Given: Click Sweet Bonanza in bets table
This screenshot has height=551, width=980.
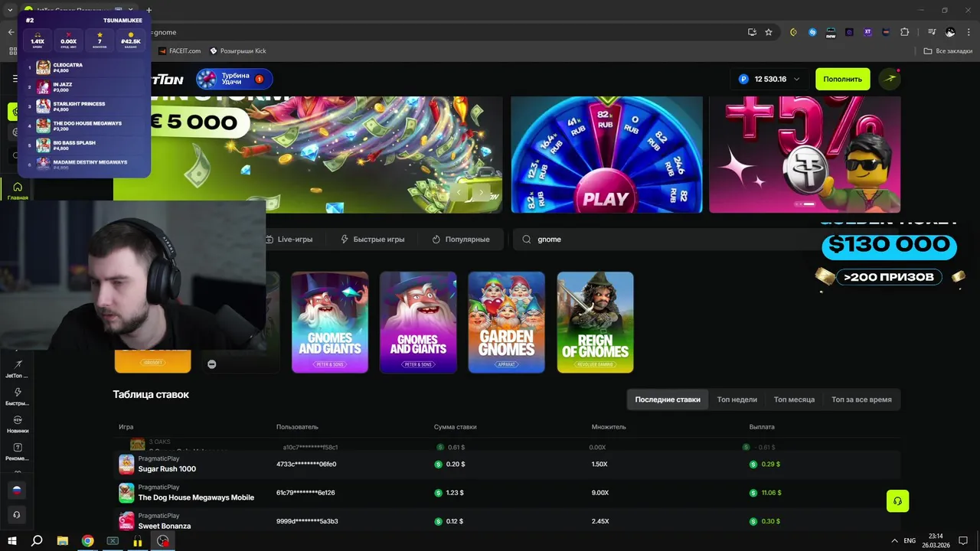Looking at the screenshot, I should (165, 526).
